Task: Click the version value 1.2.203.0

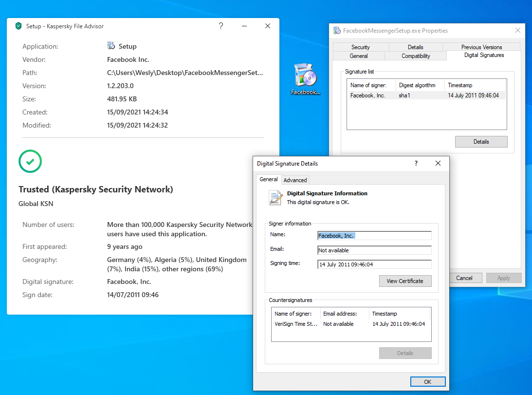Action: [x=120, y=86]
